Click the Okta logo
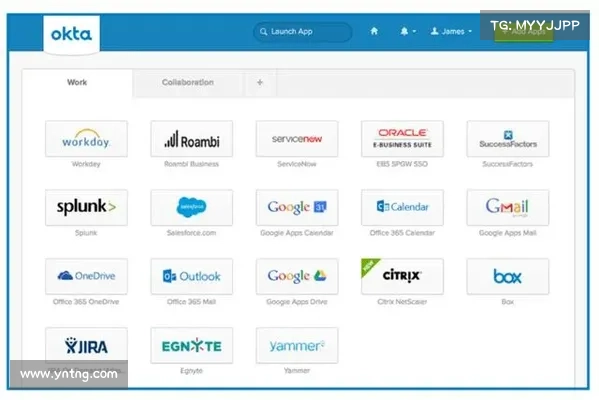This screenshot has height=400, width=600. [x=72, y=34]
